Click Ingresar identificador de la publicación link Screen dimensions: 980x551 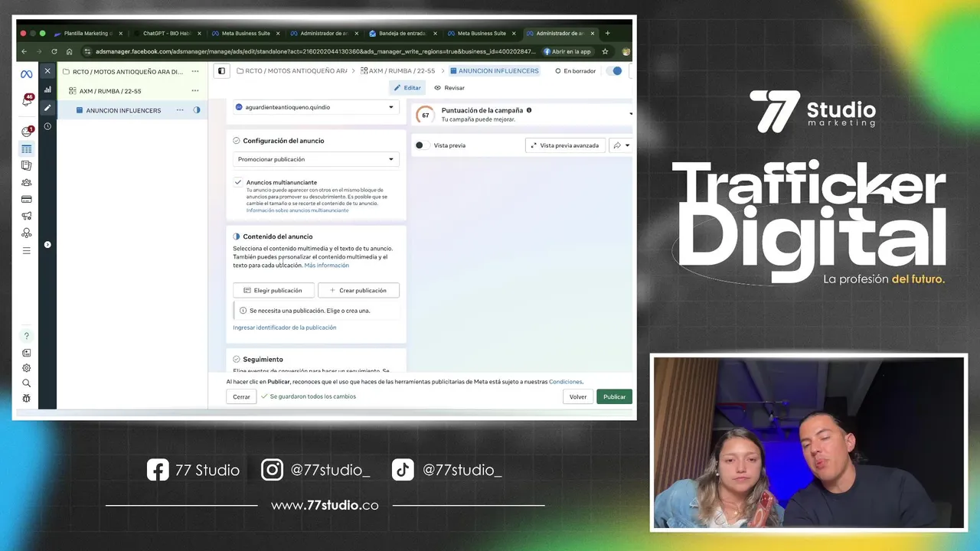coord(285,328)
